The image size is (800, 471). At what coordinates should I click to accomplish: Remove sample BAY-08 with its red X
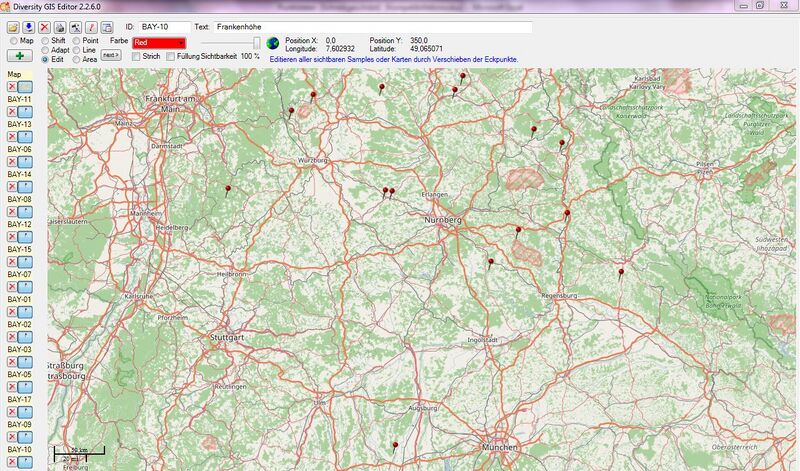12,212
